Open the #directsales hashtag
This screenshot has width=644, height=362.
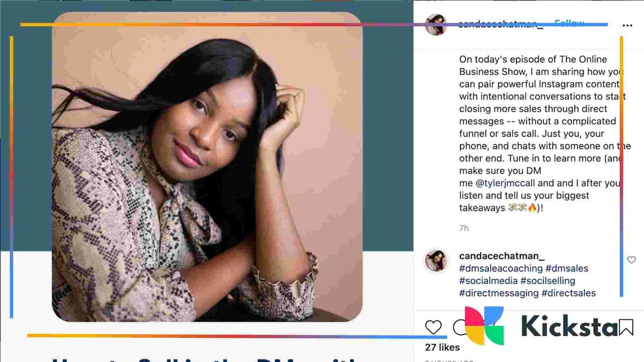568,293
